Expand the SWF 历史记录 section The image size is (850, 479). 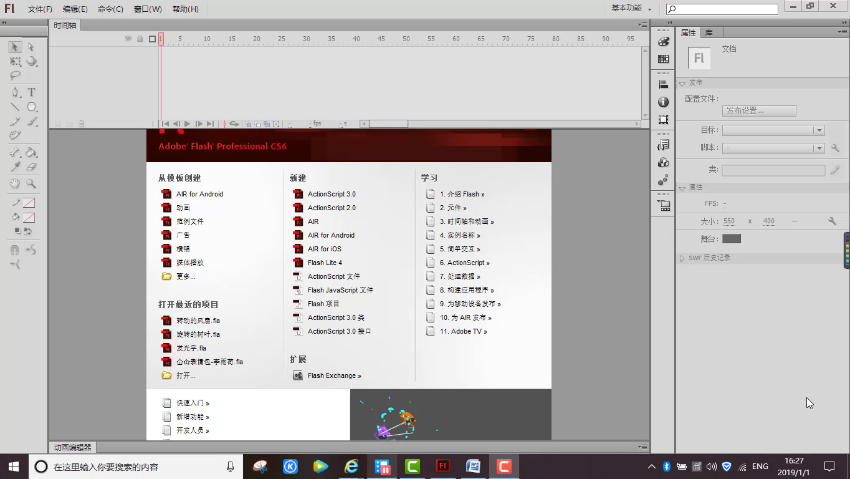click(682, 258)
